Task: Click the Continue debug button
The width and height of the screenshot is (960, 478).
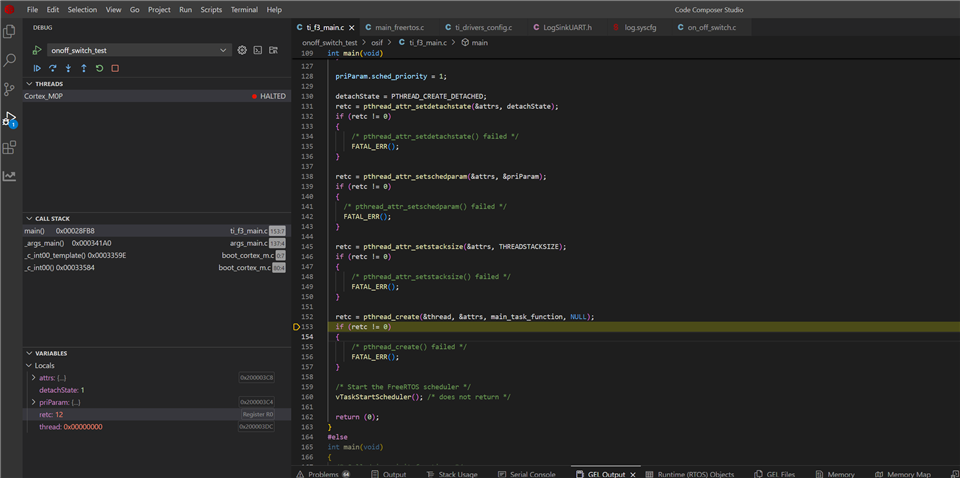Action: (37, 68)
